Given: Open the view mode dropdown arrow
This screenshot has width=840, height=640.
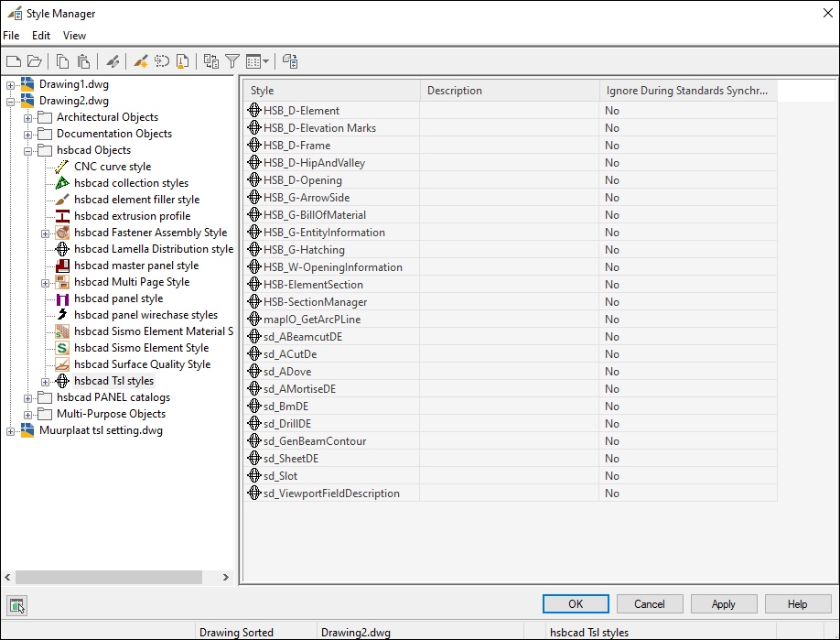Looking at the screenshot, I should (x=265, y=61).
